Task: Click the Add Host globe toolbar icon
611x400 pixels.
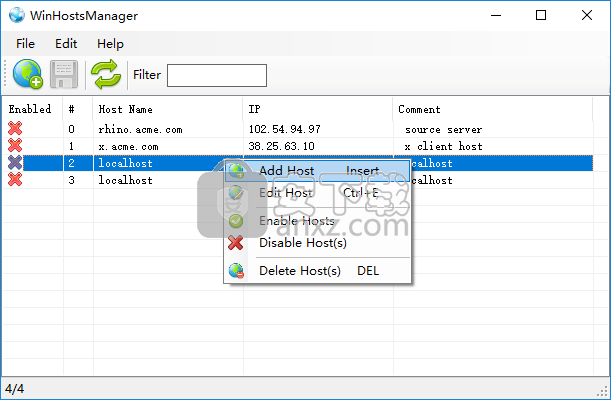Action: click(x=28, y=74)
